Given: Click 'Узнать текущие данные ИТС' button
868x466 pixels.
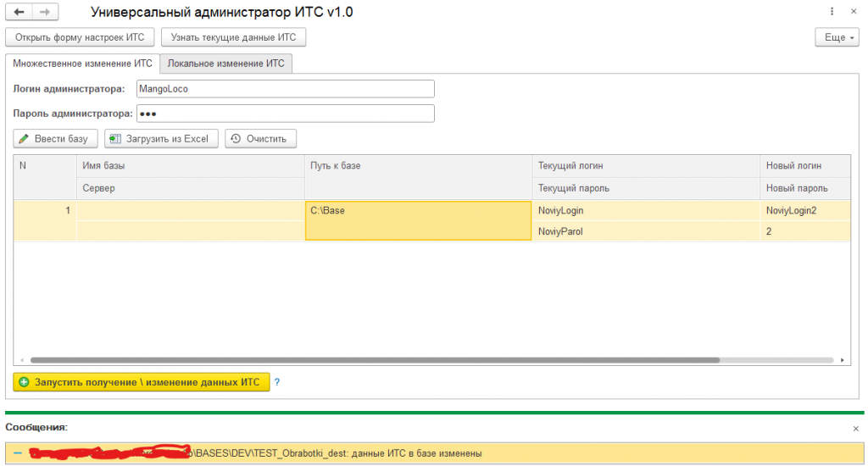Looking at the screenshot, I should [x=233, y=37].
